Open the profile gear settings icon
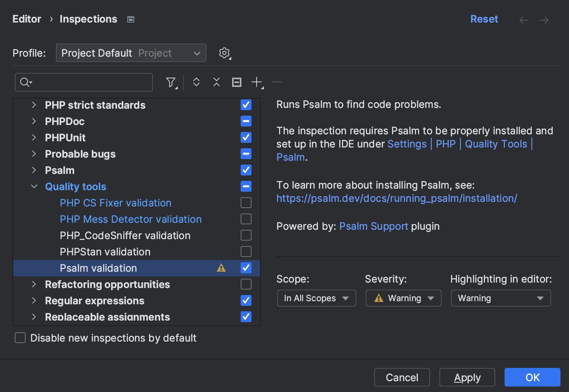This screenshot has height=392, width=569. click(224, 53)
